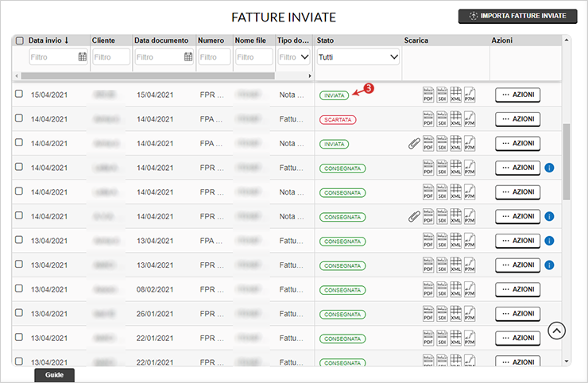
Task: Sort by the Data invio column header
Action: [48, 40]
